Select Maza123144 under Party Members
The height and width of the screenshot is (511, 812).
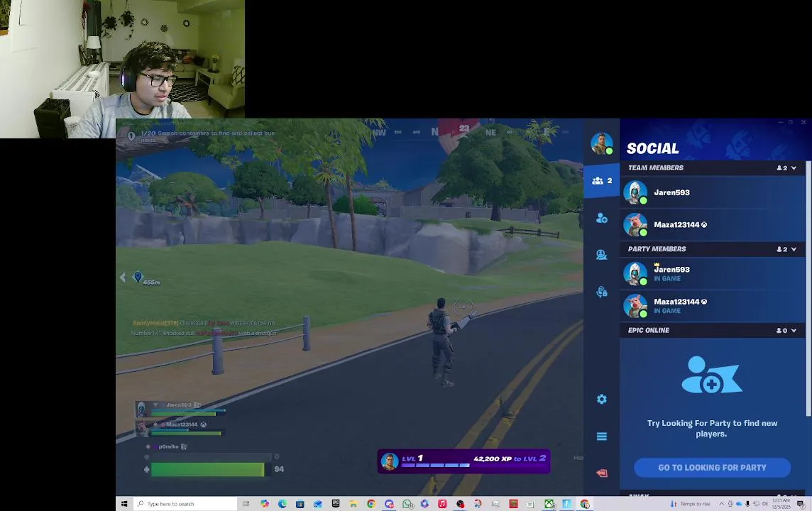[713, 305]
